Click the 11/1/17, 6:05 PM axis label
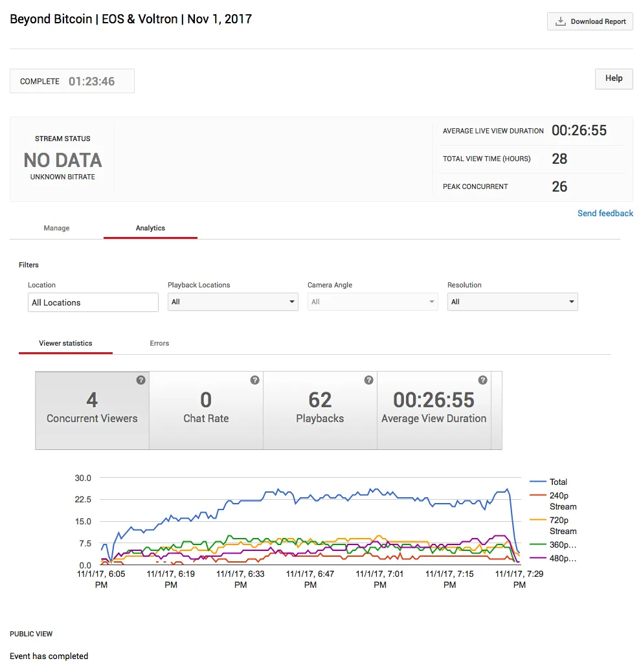The height and width of the screenshot is (672, 641). 101,579
